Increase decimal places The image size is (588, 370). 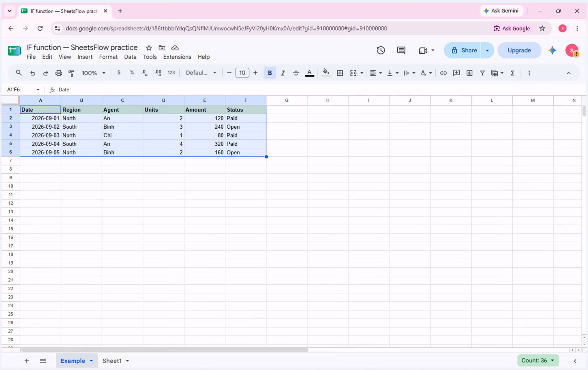pyautogui.click(x=158, y=73)
